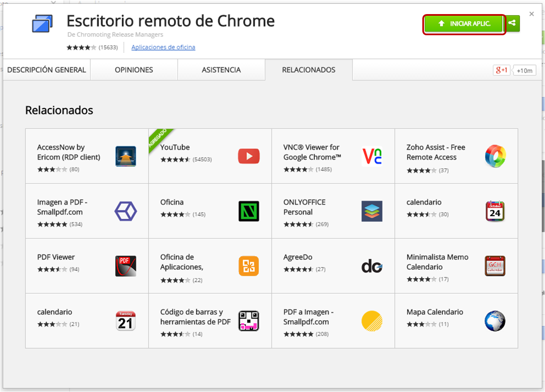Click 'Minimalista Memo Calendario' title
The height and width of the screenshot is (392, 545).
(x=437, y=262)
